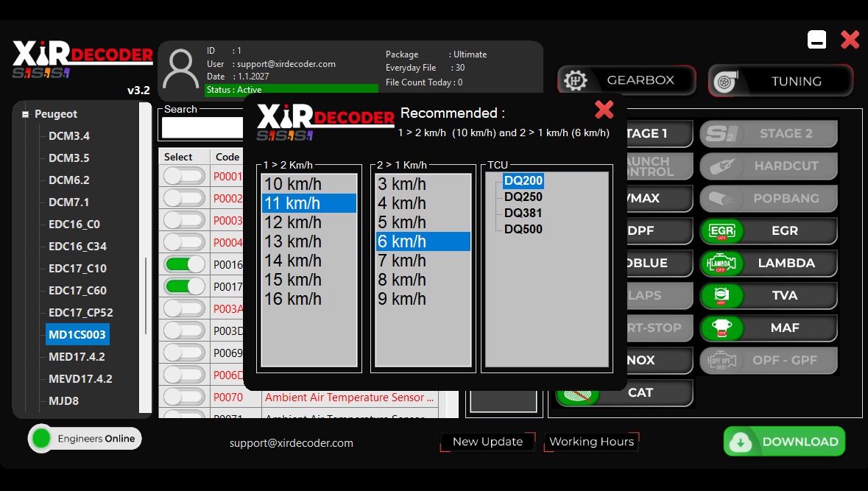Toggle the P0003 code switch
The image size is (868, 491).
[x=184, y=220]
